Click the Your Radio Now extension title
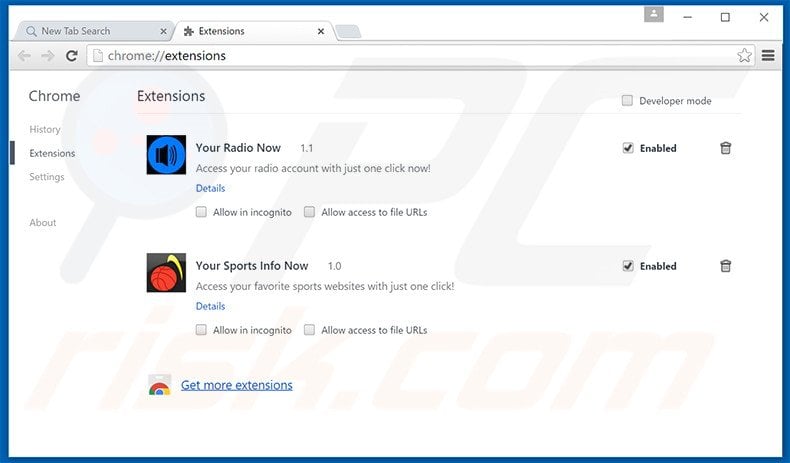The width and height of the screenshot is (790, 463). click(x=238, y=148)
